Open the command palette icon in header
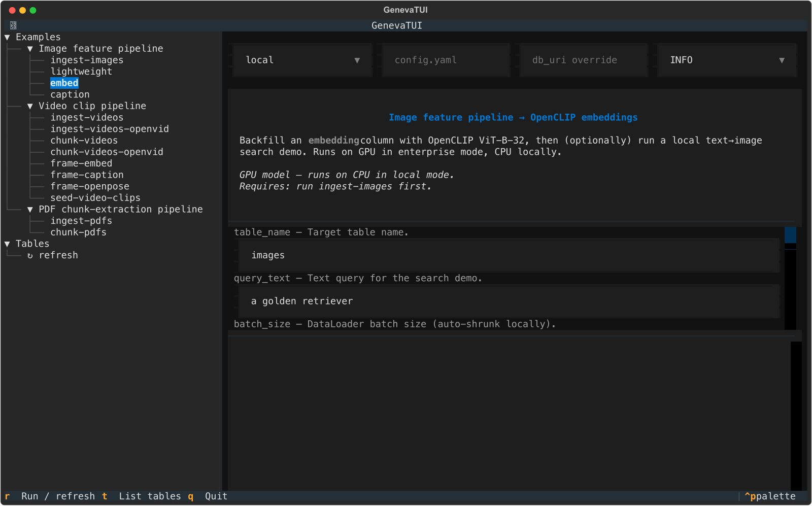Screen dimensions: 812x506 13,25
